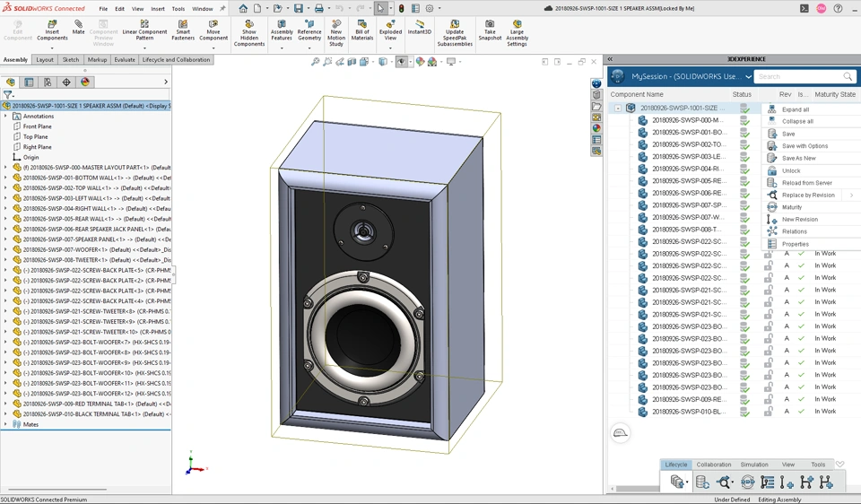This screenshot has width=861, height=504.
Task: Click the Instant3D icon
Action: pos(420,25)
